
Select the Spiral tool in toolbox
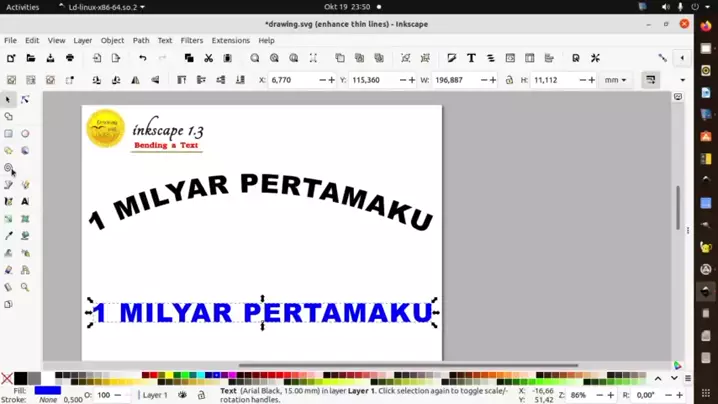pos(8,167)
